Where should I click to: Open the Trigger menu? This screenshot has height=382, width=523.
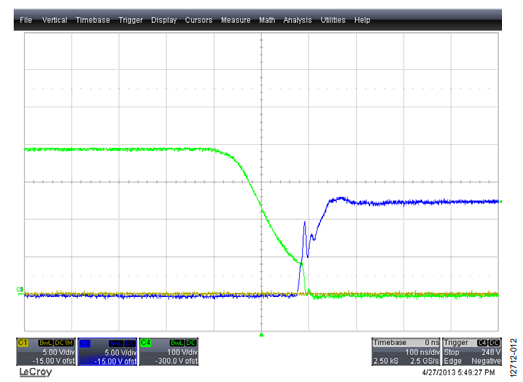[x=130, y=20]
